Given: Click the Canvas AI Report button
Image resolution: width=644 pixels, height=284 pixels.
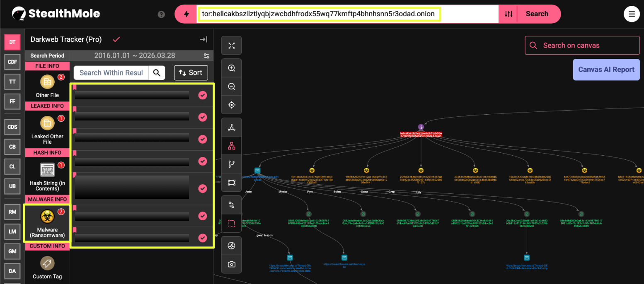Looking at the screenshot, I should click(606, 70).
